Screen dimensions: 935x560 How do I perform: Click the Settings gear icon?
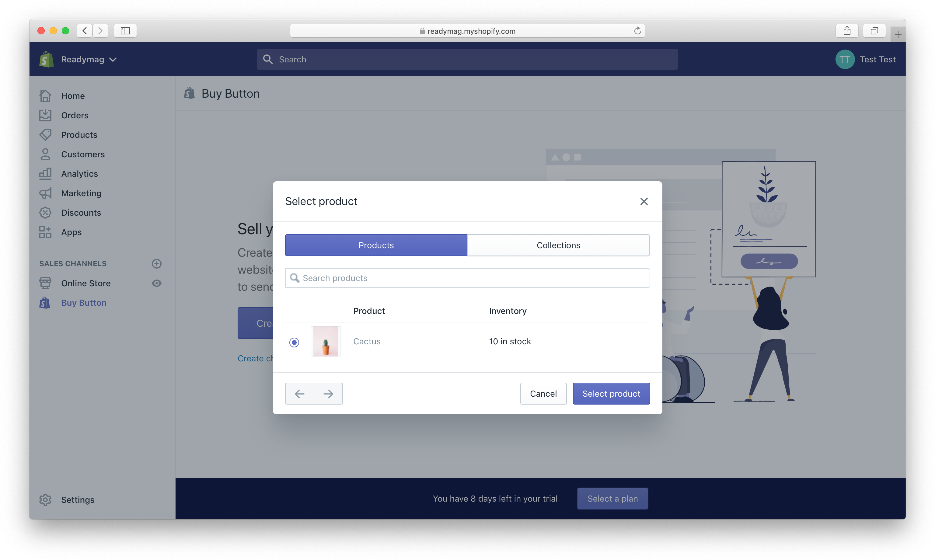[45, 500]
